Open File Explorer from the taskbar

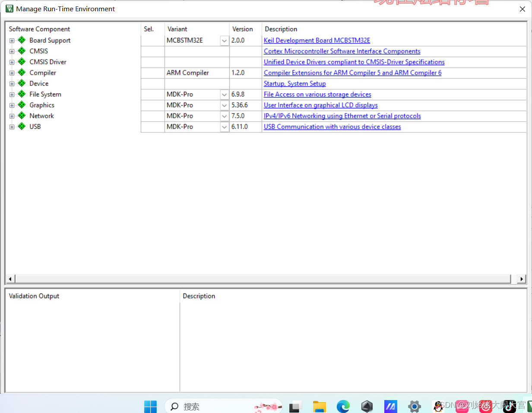(x=320, y=406)
